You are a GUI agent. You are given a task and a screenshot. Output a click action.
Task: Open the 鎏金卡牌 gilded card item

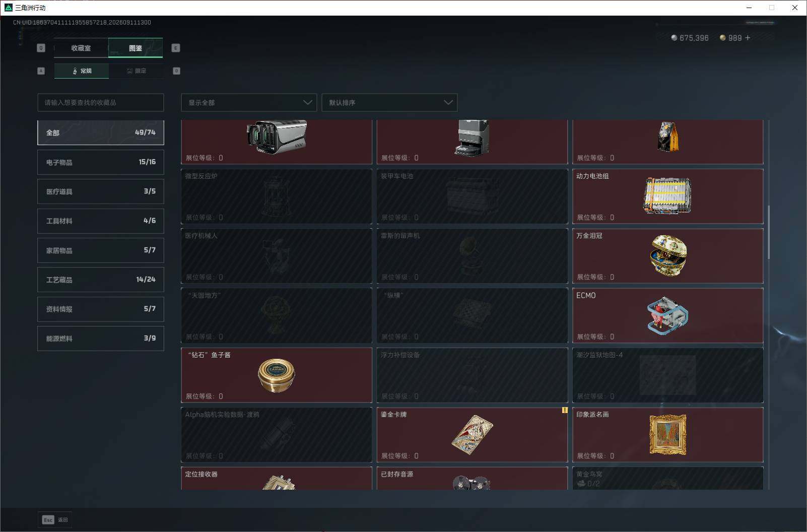pos(472,435)
